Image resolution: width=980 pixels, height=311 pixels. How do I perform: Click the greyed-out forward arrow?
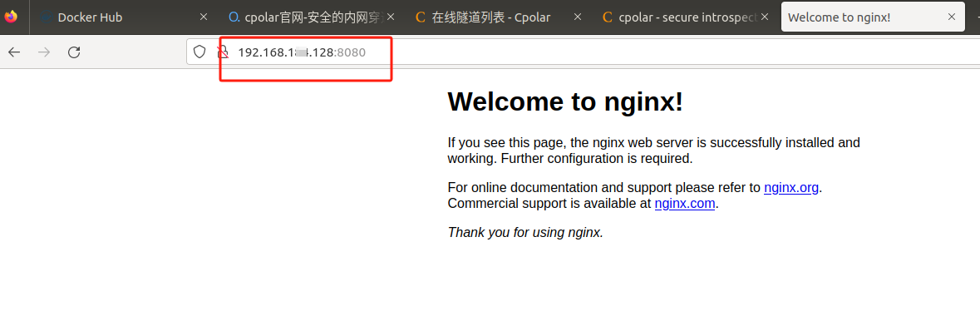click(44, 52)
